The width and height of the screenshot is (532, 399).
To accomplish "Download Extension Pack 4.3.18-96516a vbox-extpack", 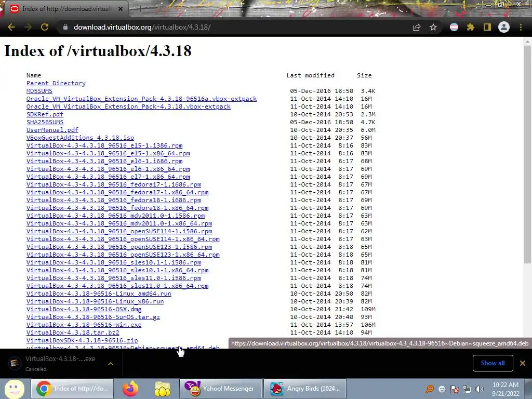I will pos(141,99).
